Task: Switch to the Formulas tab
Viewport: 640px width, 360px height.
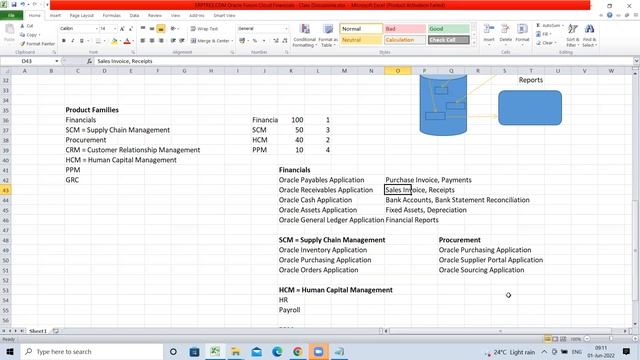Action: 111,16
